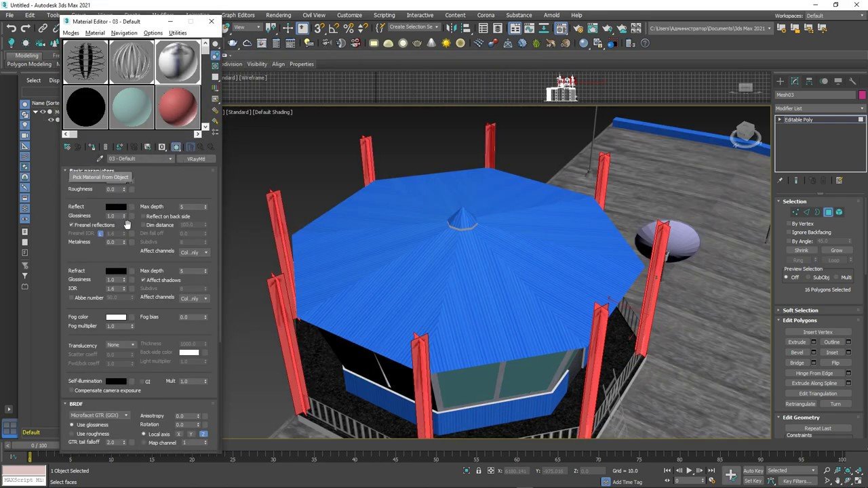868x488 pixels.
Task: Uncheck Affect shadows option
Action: click(143, 280)
